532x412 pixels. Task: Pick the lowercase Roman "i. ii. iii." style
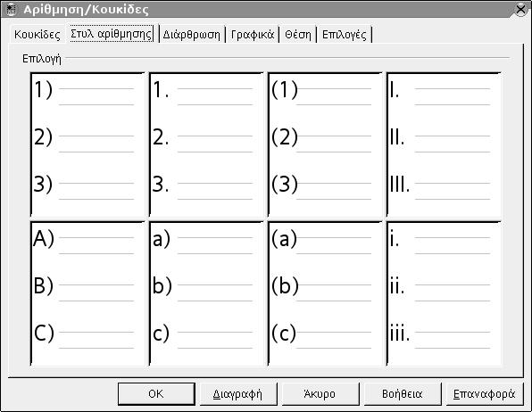click(x=445, y=293)
